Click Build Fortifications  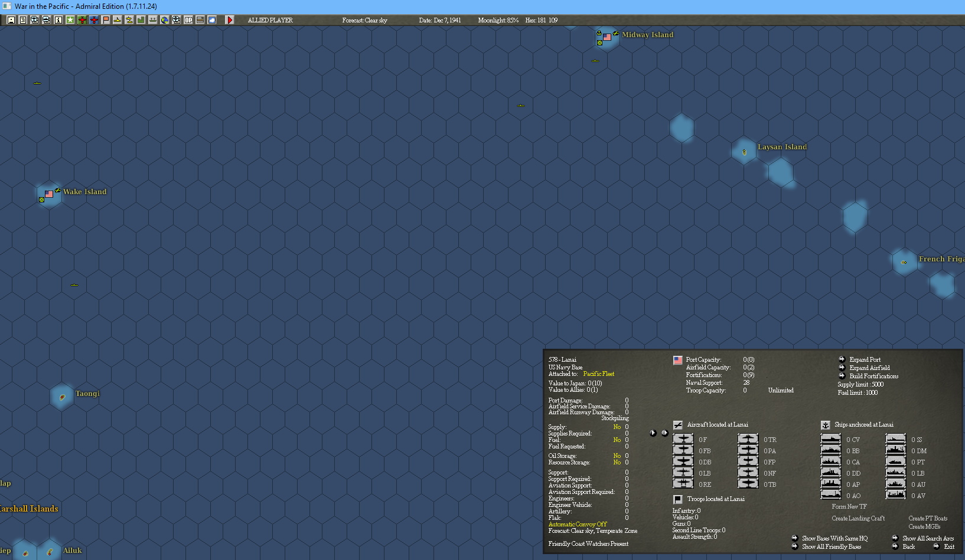click(x=873, y=376)
